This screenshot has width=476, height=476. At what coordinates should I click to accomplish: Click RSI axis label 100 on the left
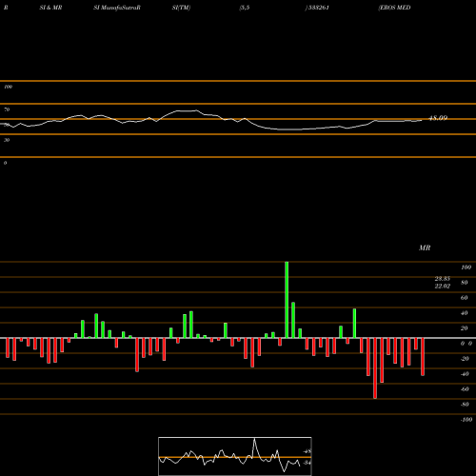(x=8, y=87)
